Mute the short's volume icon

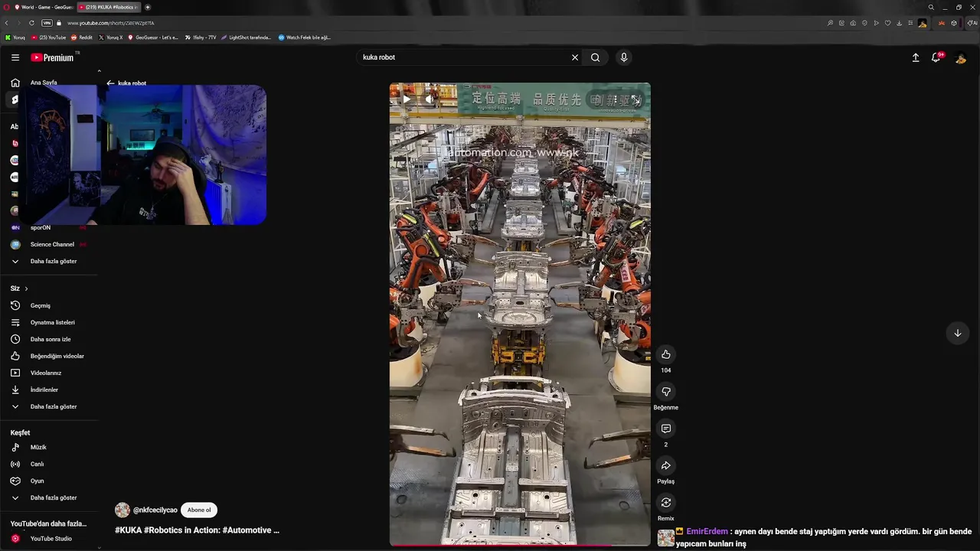coord(430,99)
